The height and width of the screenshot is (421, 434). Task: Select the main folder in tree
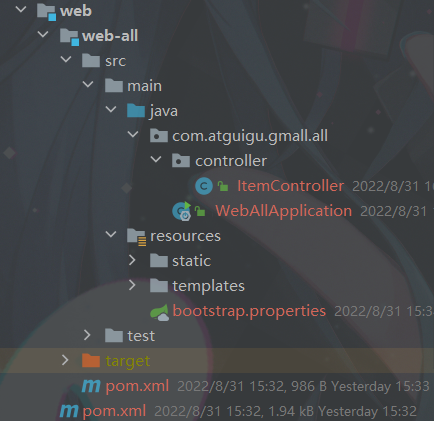point(144,86)
